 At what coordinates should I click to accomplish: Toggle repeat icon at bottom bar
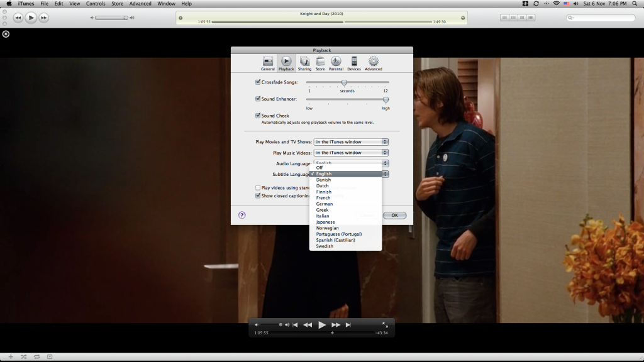click(x=36, y=357)
